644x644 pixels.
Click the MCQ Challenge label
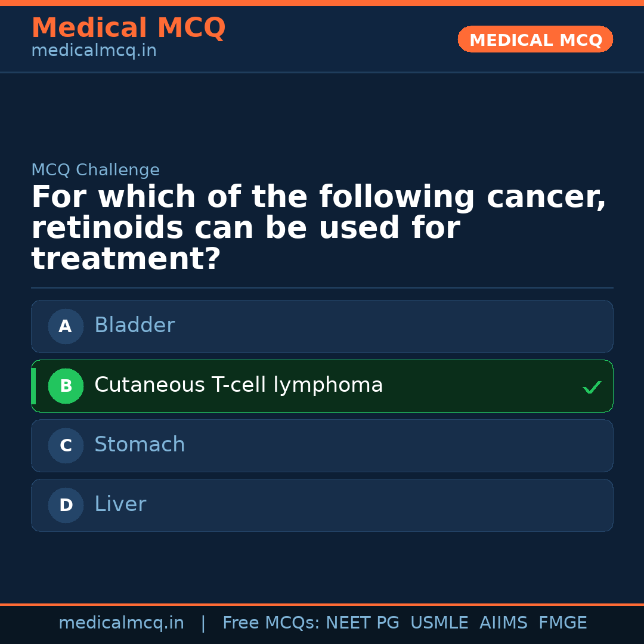(x=95, y=170)
